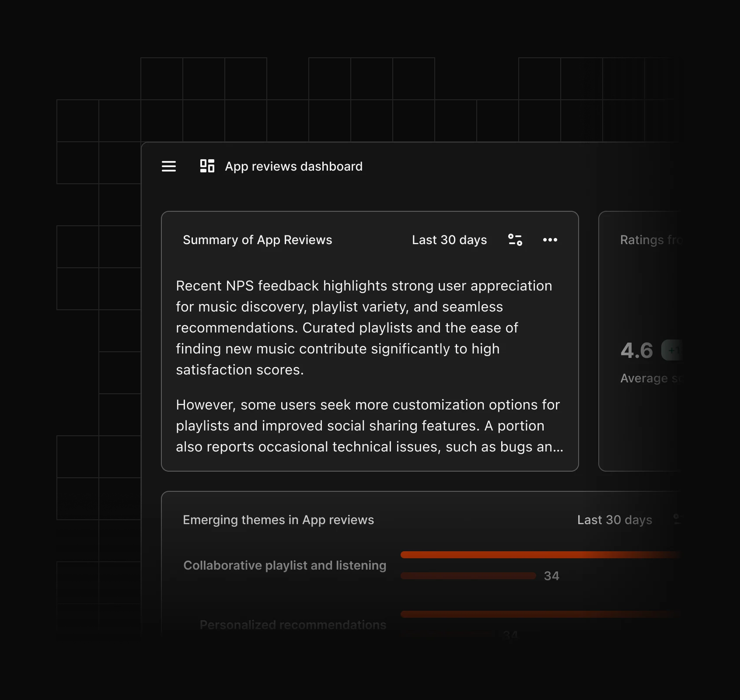740x700 pixels.
Task: Click the first paragraph about NPS feedback
Action: (x=364, y=328)
